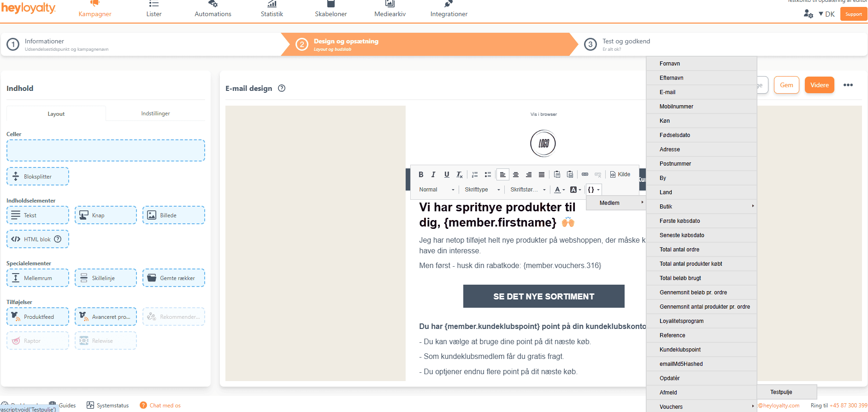Viewport: 868px width, 412px height.
Task: Click the Videre button
Action: pyautogui.click(x=819, y=85)
